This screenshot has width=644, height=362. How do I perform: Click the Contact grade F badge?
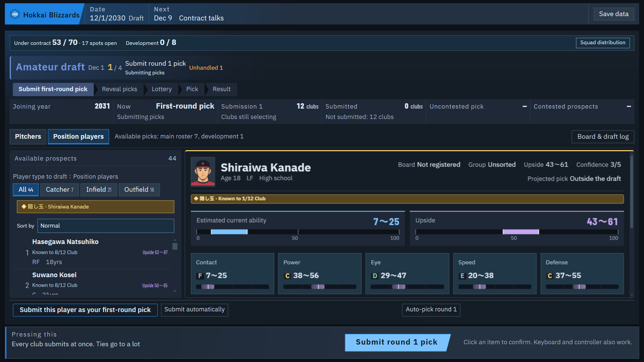200,276
